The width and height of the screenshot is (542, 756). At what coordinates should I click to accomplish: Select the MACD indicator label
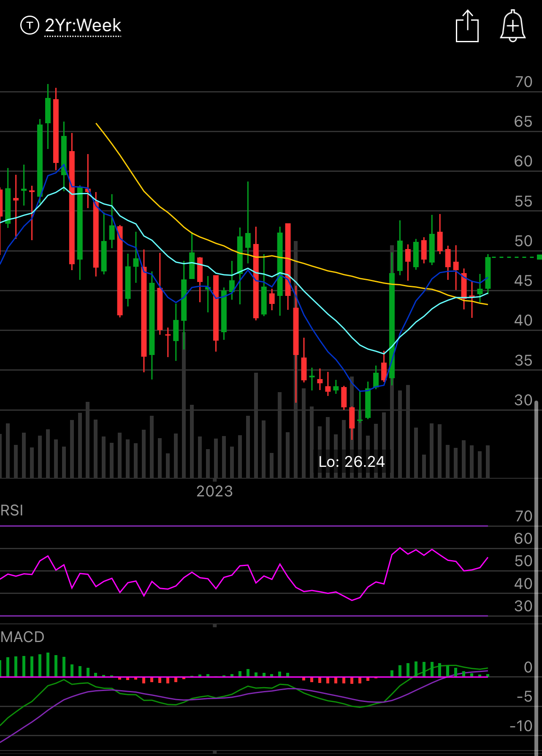click(22, 637)
